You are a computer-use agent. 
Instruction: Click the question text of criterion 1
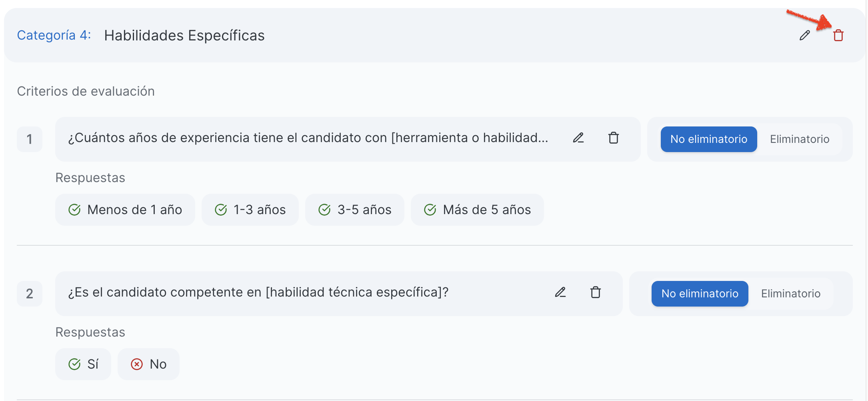coord(308,138)
